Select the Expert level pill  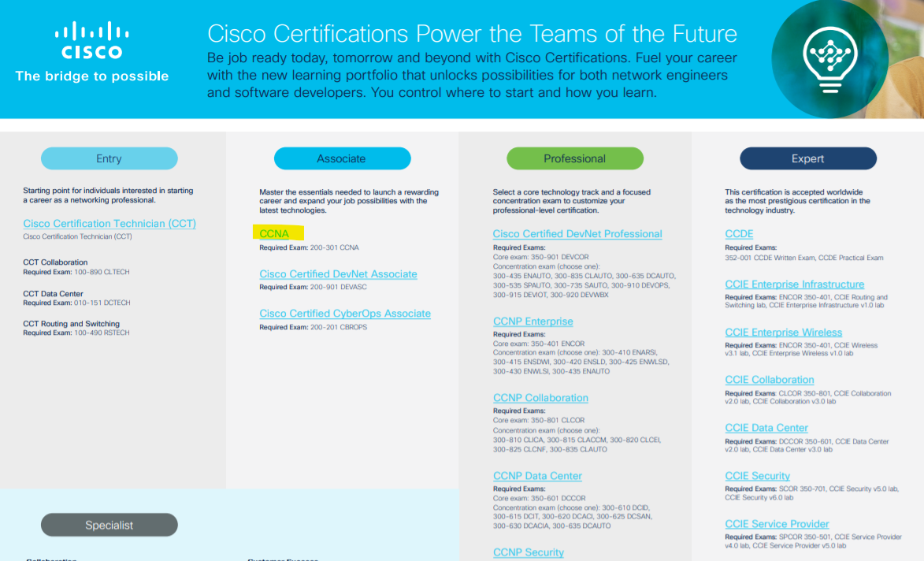point(808,158)
